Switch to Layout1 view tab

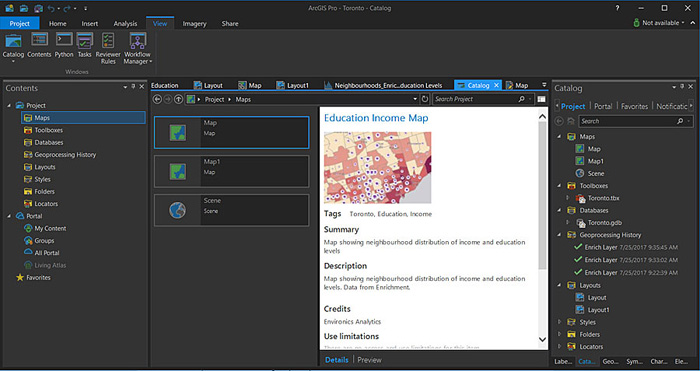click(292, 85)
